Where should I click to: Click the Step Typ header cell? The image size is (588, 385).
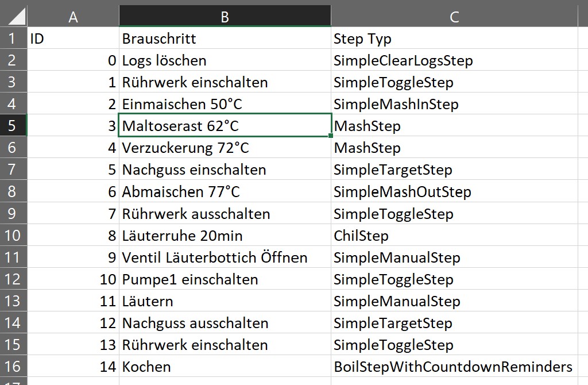point(454,38)
